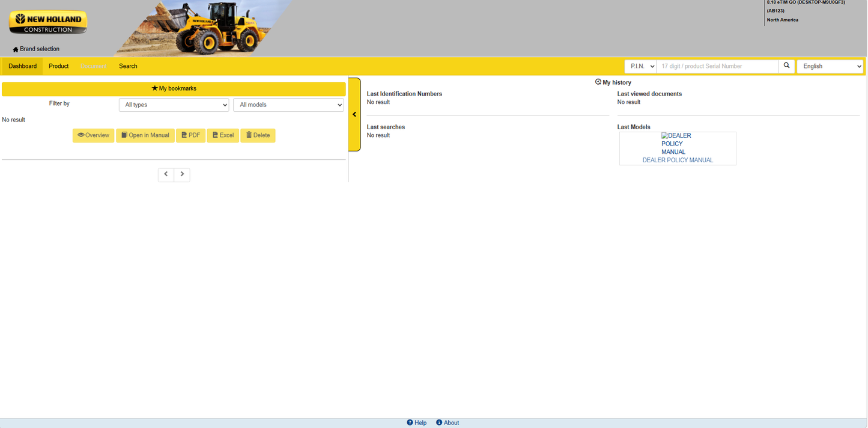Viewport: 868px width, 428px height.
Task: Click the Overview eye button
Action: pyautogui.click(x=93, y=135)
